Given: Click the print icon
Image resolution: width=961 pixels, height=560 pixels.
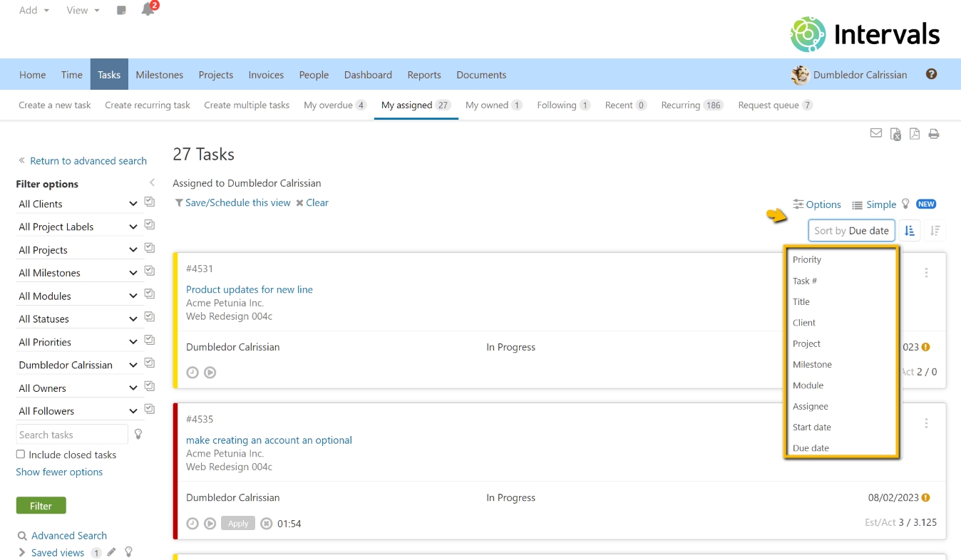Looking at the screenshot, I should click(933, 134).
